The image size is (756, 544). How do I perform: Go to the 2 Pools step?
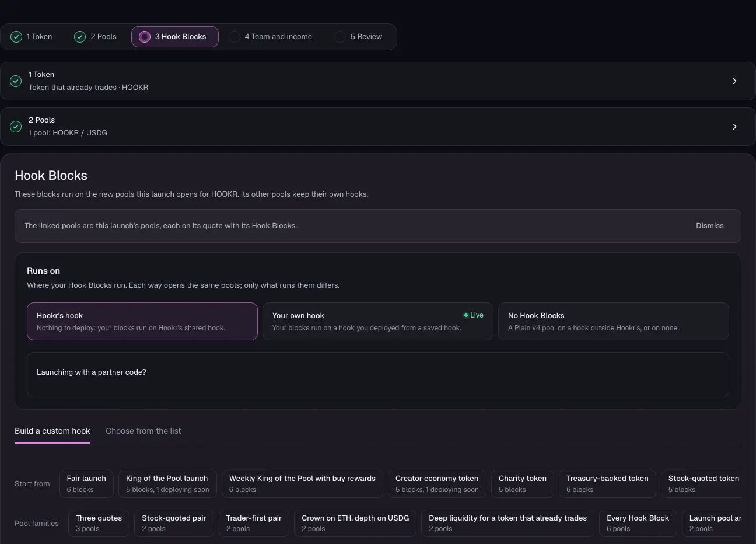96,37
